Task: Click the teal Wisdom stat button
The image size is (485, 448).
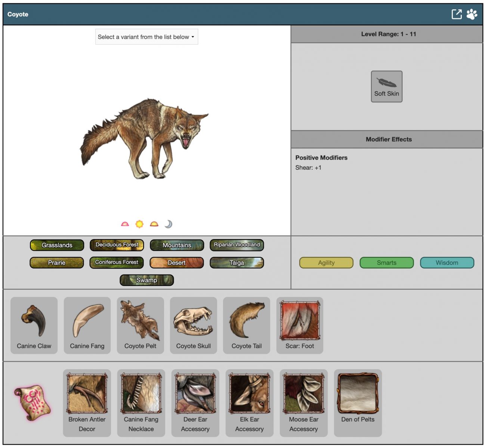Action: (447, 263)
